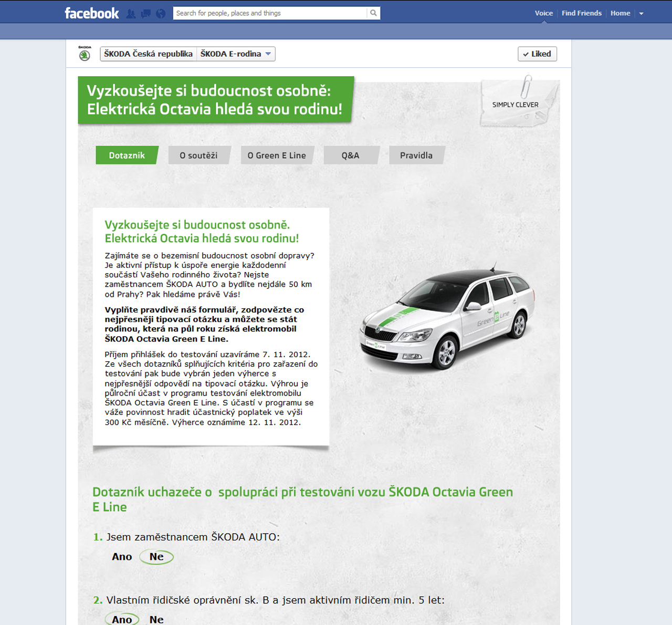Focus the Facebook search field
Screen dimensions: 672x625
[x=270, y=13]
